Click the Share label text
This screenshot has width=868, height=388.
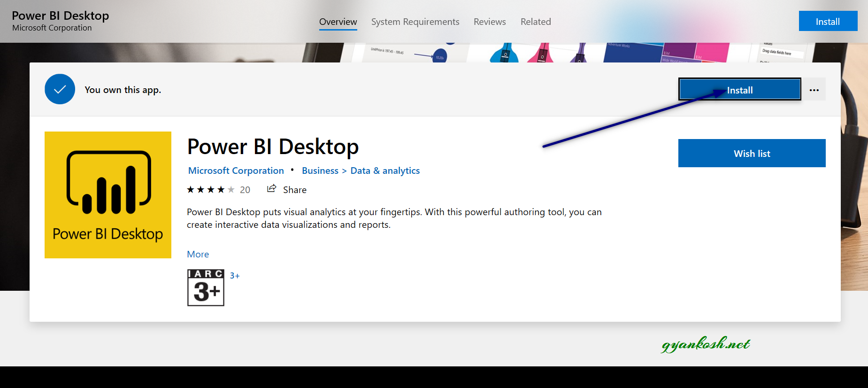(x=295, y=190)
